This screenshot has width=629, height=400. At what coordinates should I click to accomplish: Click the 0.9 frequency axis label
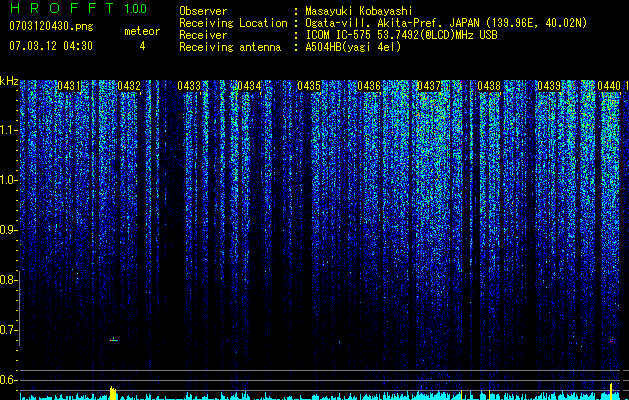[x=8, y=230]
